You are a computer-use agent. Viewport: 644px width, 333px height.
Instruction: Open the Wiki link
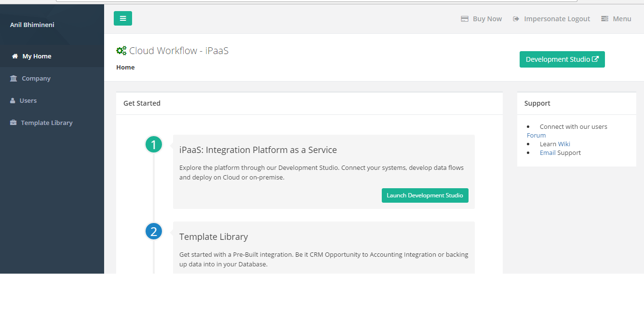click(564, 144)
